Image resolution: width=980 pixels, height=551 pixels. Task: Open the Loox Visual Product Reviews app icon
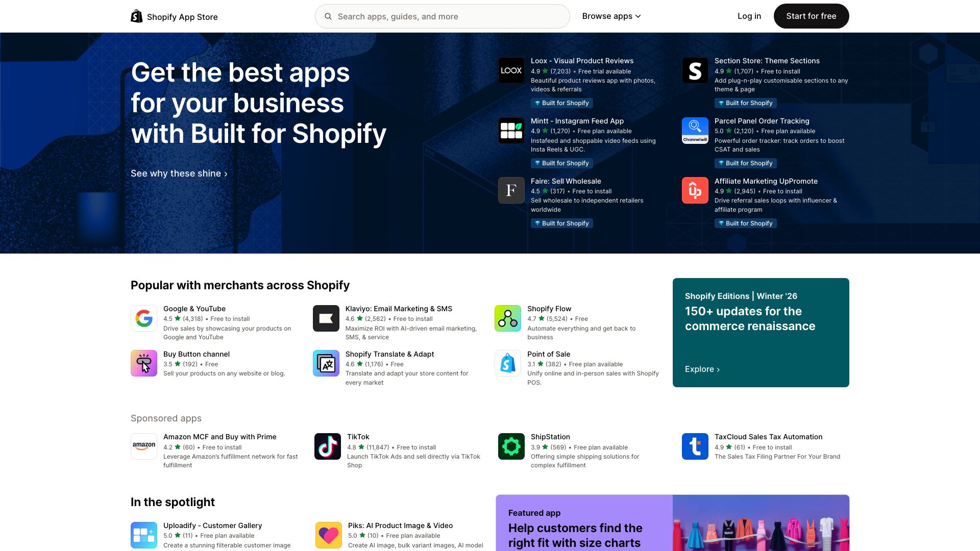click(x=511, y=70)
